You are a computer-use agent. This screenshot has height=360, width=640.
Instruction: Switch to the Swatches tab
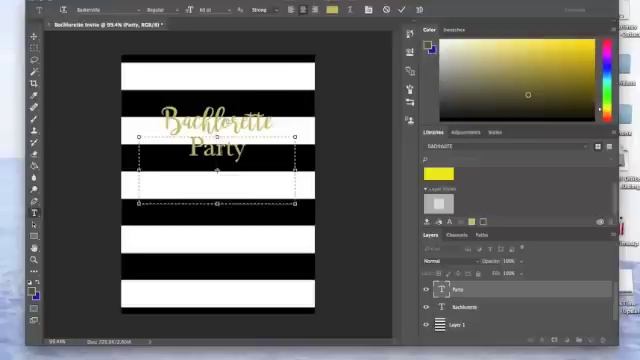454,30
